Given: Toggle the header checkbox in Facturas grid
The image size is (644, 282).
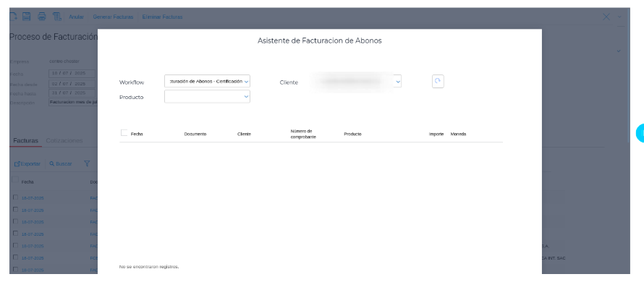Looking at the screenshot, I should click(x=15, y=179).
